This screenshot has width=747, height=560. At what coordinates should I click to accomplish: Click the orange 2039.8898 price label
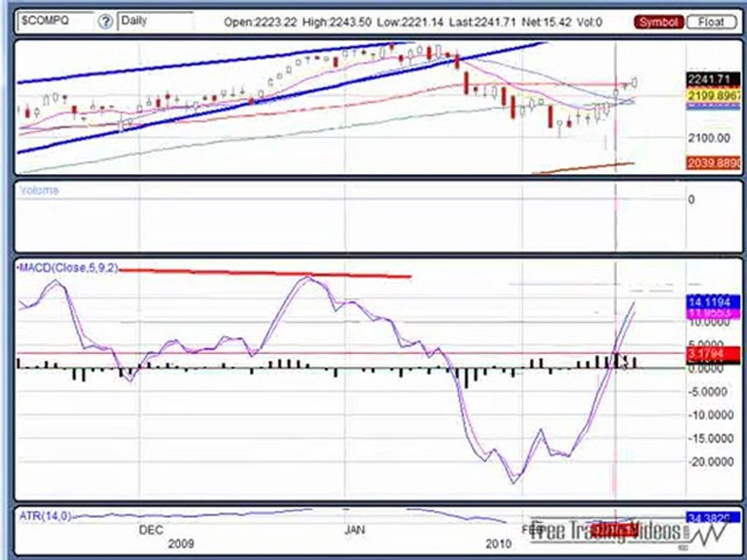[714, 163]
